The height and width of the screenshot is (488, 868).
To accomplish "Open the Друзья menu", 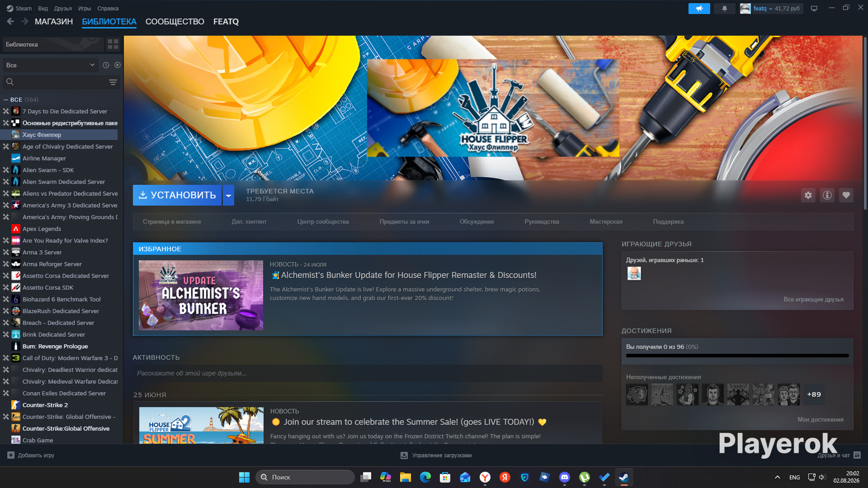I will (63, 8).
